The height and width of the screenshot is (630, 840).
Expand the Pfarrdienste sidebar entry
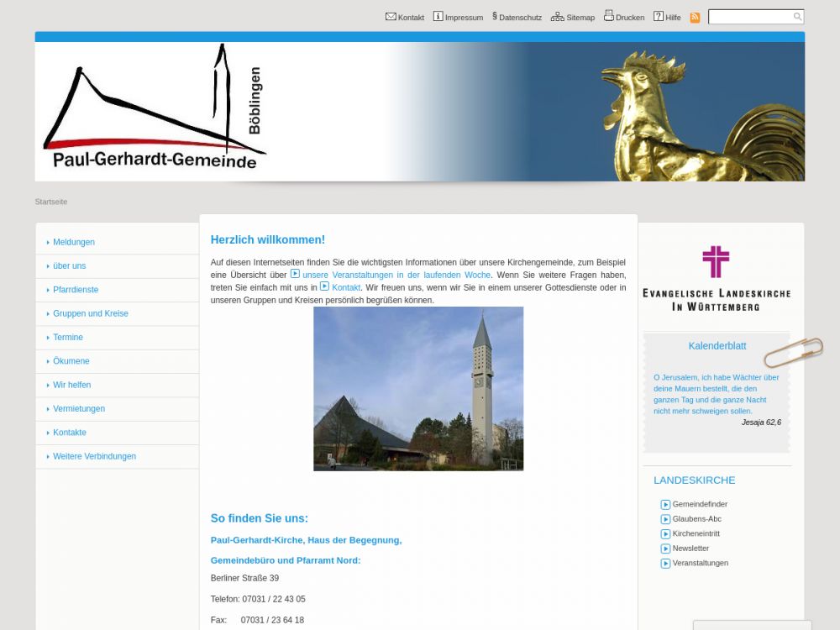point(76,290)
